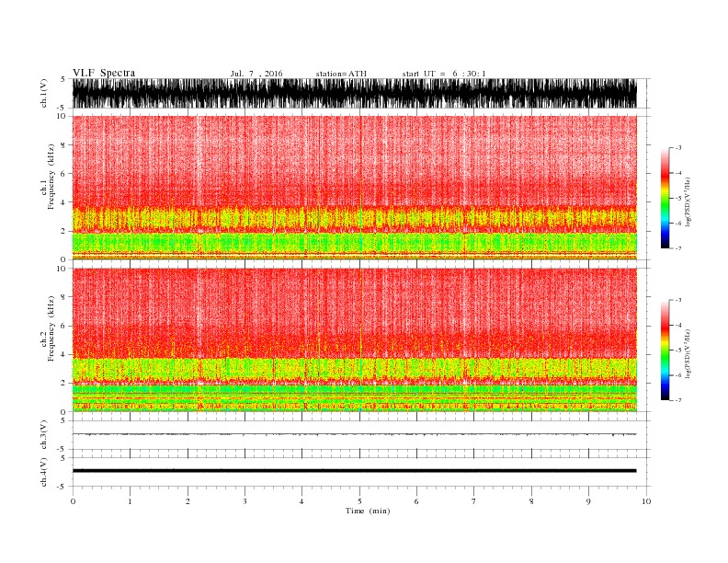Click the 'ch.1(V)' waveform axis label
This screenshot has width=728, height=563.
pyautogui.click(x=44, y=93)
